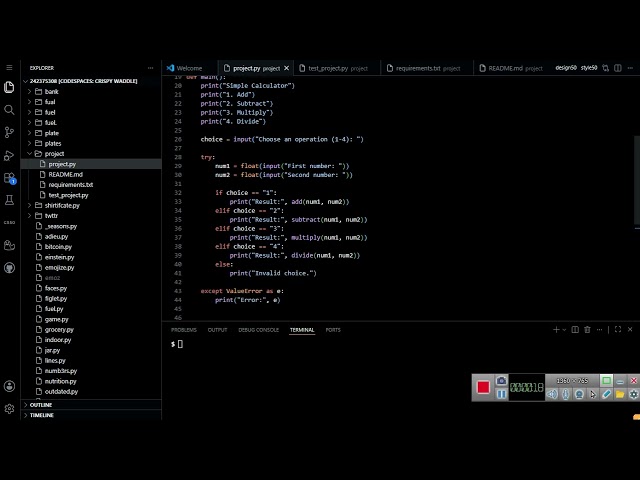Toggle the recorder green region selector
This screenshot has height=480, width=640.
606,380
